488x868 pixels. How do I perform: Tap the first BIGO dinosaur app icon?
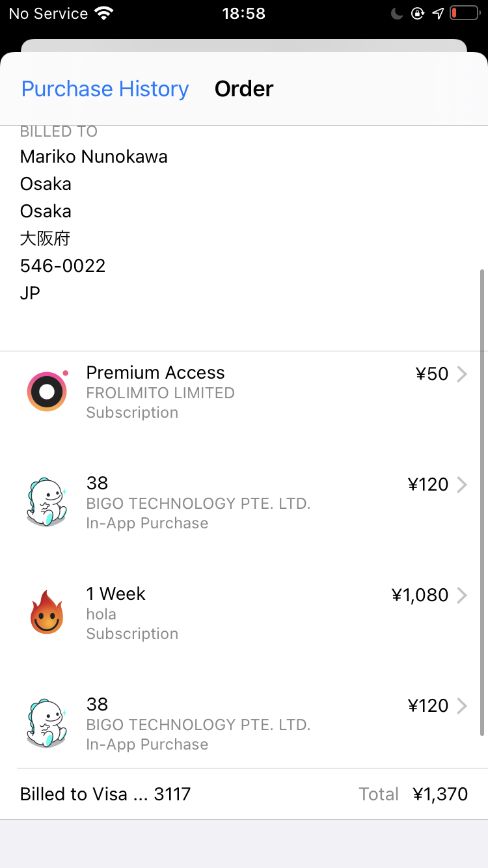click(x=47, y=502)
